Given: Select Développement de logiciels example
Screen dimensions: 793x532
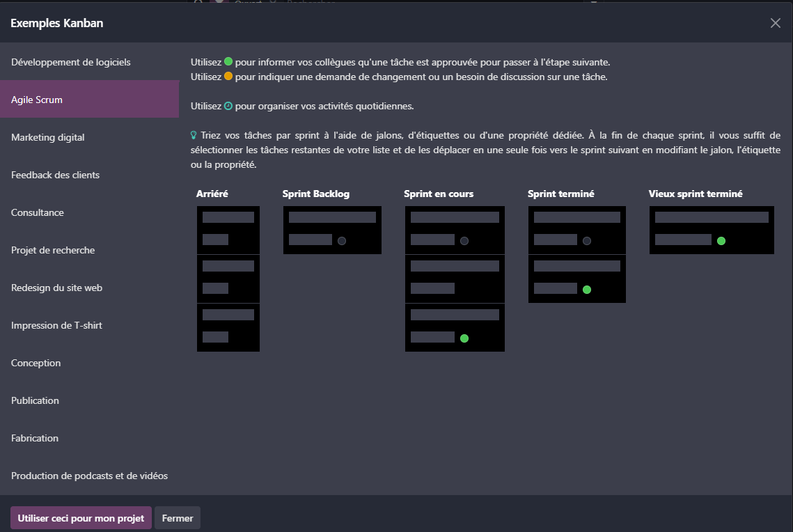Looking at the screenshot, I should pos(71,62).
